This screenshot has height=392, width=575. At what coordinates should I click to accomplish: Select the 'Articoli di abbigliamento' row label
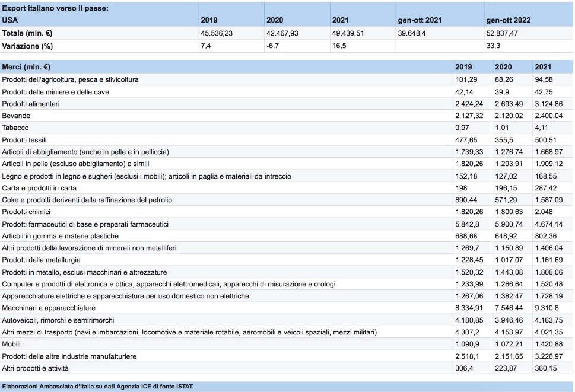pyautogui.click(x=85, y=152)
